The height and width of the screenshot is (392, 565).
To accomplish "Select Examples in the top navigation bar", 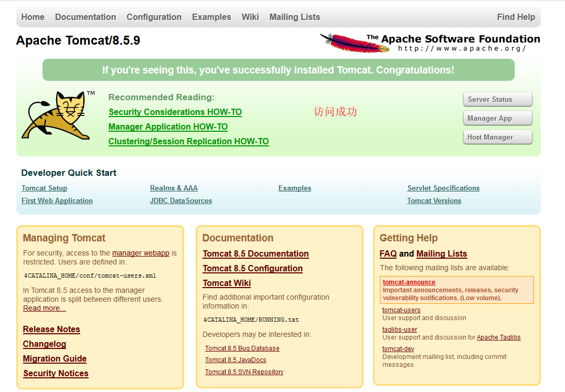I will 211,17.
